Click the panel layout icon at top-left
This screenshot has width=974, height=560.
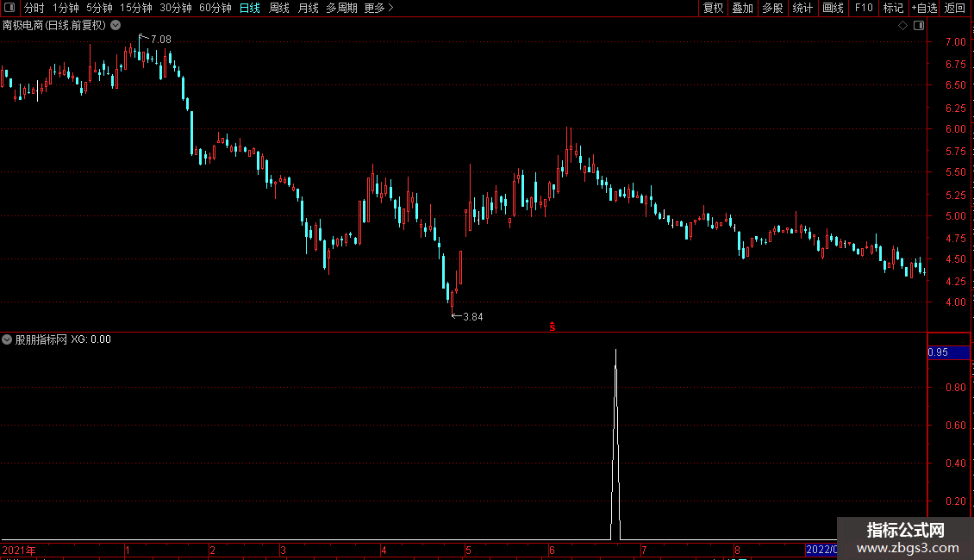tap(9, 8)
